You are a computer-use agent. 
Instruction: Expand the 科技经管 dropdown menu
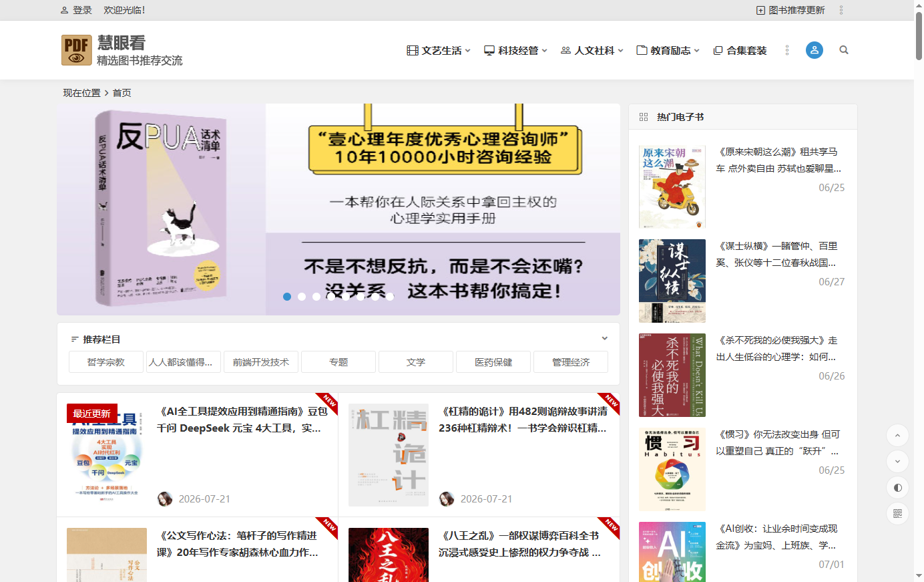tap(515, 50)
